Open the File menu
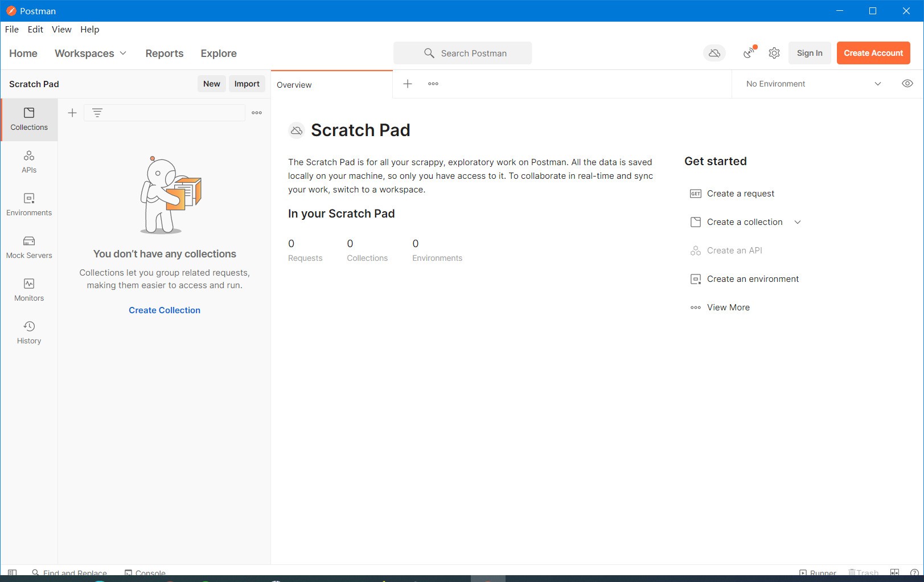The image size is (924, 582). (12, 30)
